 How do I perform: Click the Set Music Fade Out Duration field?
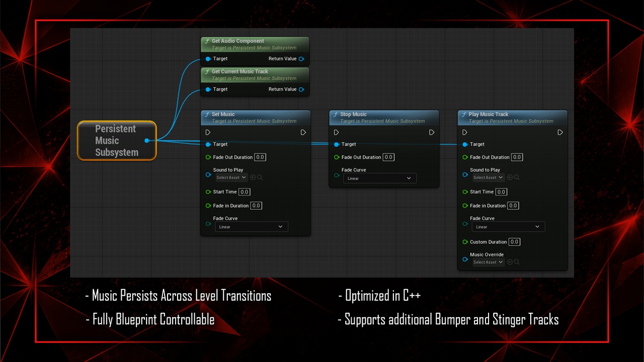[260, 157]
